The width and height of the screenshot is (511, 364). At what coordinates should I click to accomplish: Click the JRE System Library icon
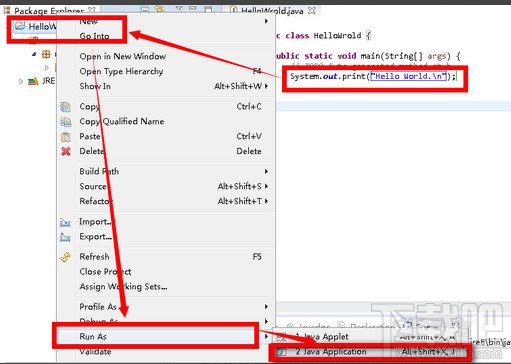tap(33, 81)
